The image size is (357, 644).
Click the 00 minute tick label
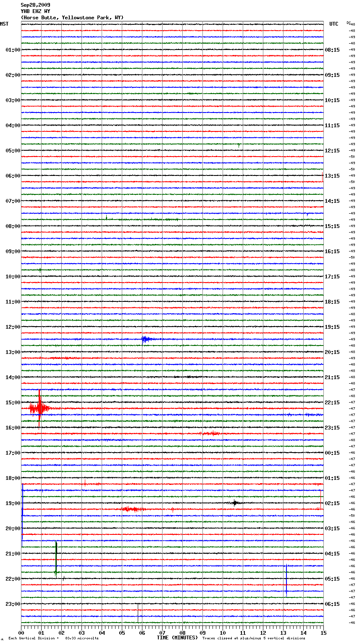pyautogui.click(x=21, y=633)
